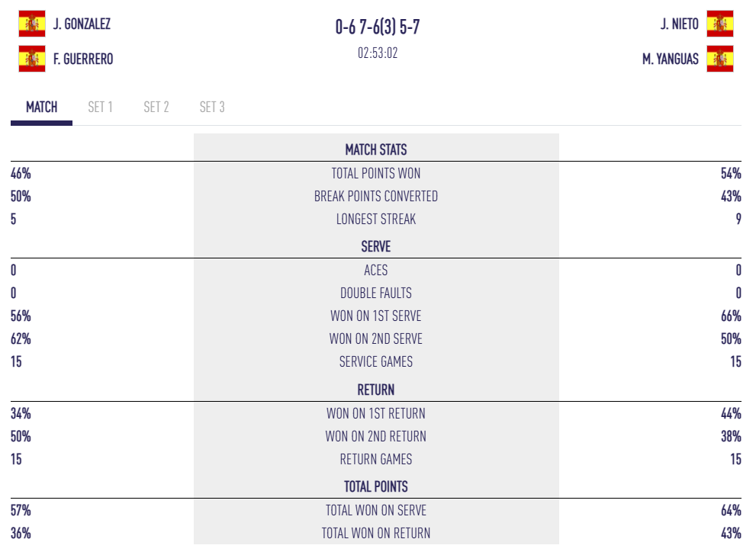This screenshot has height=555, width=756.
Task: Click the TOTAL POINTS section header
Action: click(376, 486)
